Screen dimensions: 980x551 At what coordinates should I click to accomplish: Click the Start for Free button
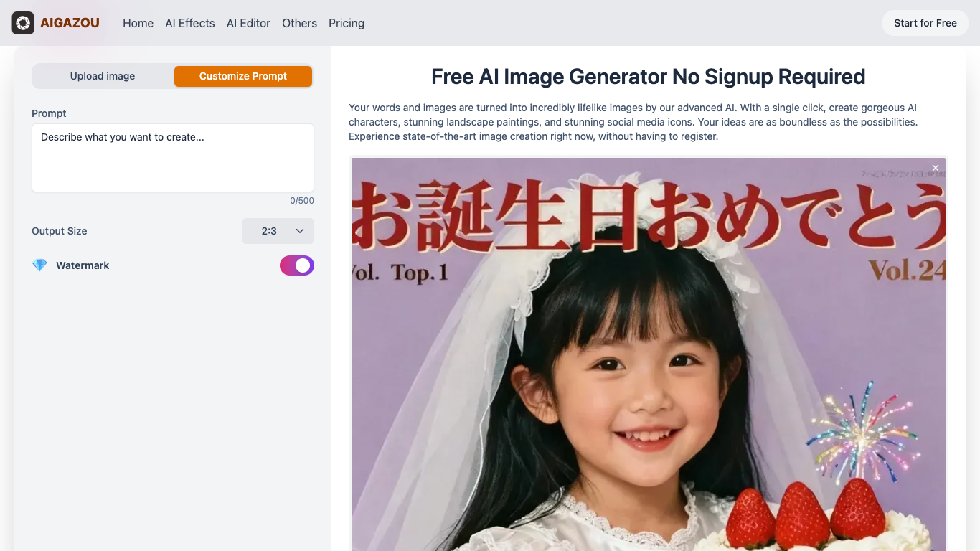tap(925, 23)
